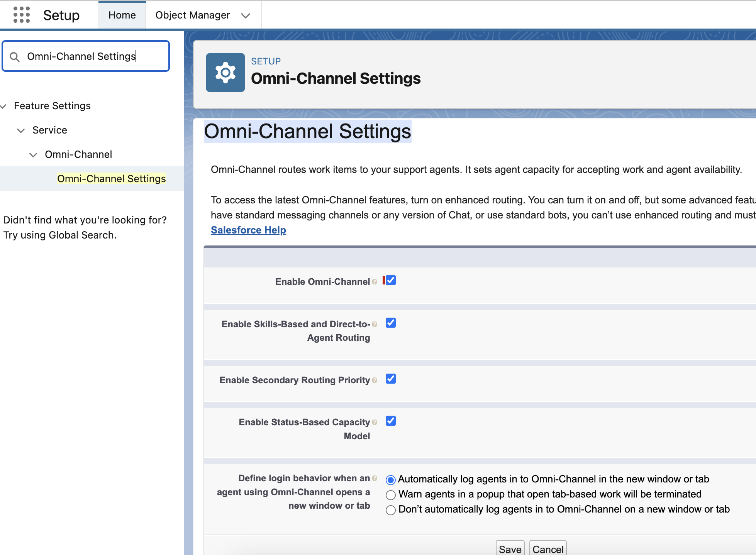756x555 pixels.
Task: Select Warn agents in a popup radio option
Action: (391, 495)
